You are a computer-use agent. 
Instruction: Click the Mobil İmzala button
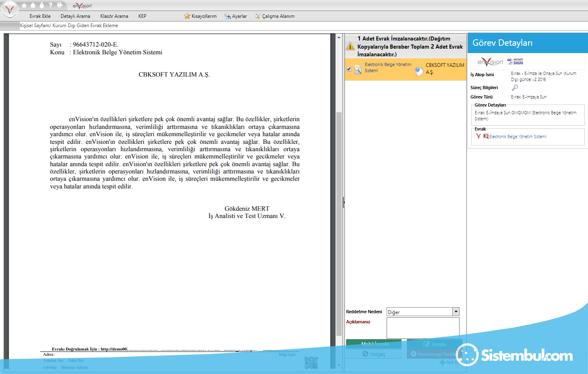click(x=374, y=344)
